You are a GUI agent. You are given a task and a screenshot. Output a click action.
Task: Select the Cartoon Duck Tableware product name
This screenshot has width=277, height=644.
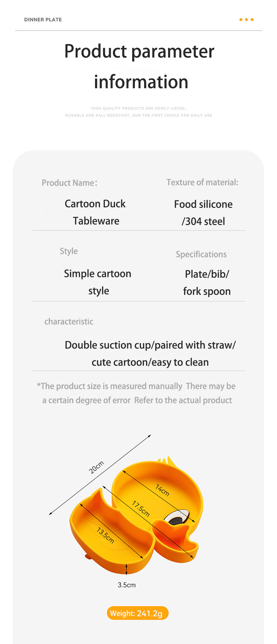(x=95, y=212)
